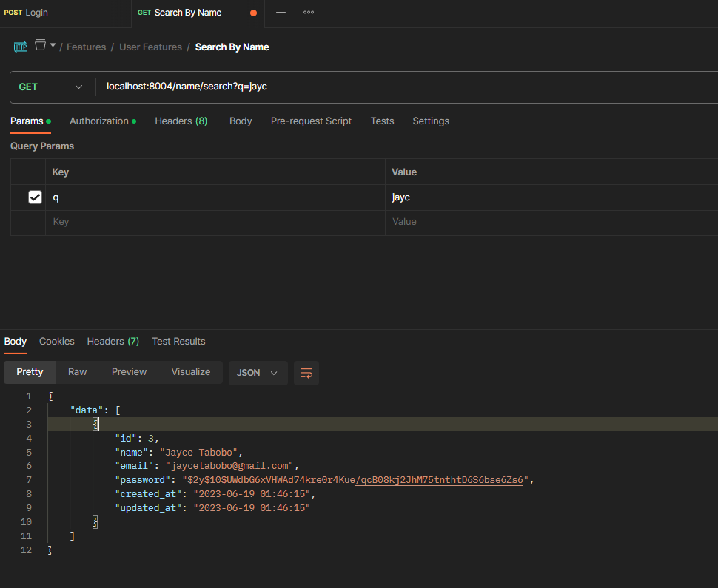The image size is (718, 588).
Task: Expand the collection breadcrumb dropdown arrow
Action: 53,45
